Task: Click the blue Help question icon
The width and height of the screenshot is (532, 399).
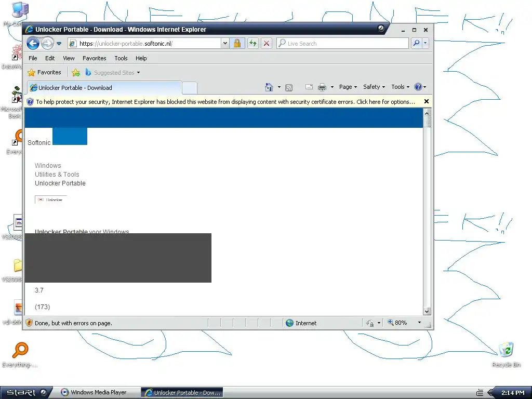Action: click(x=418, y=87)
